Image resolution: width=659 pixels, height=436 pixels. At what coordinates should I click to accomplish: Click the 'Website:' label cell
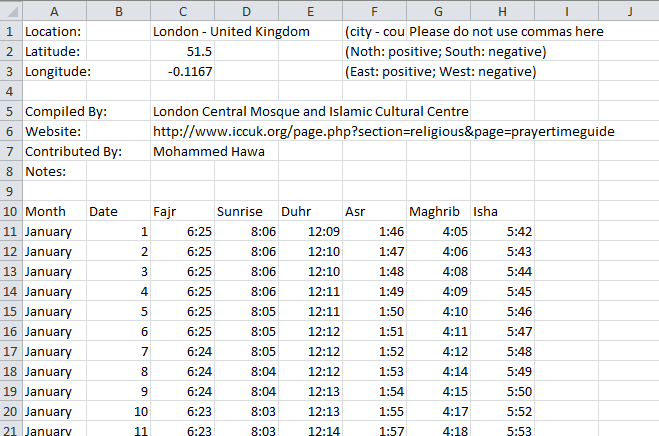(55, 132)
